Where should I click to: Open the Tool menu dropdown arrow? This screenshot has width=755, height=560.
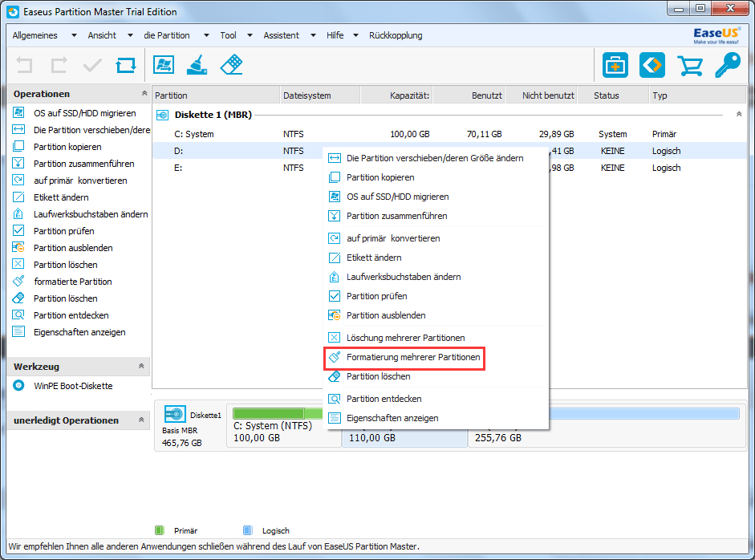pos(250,35)
